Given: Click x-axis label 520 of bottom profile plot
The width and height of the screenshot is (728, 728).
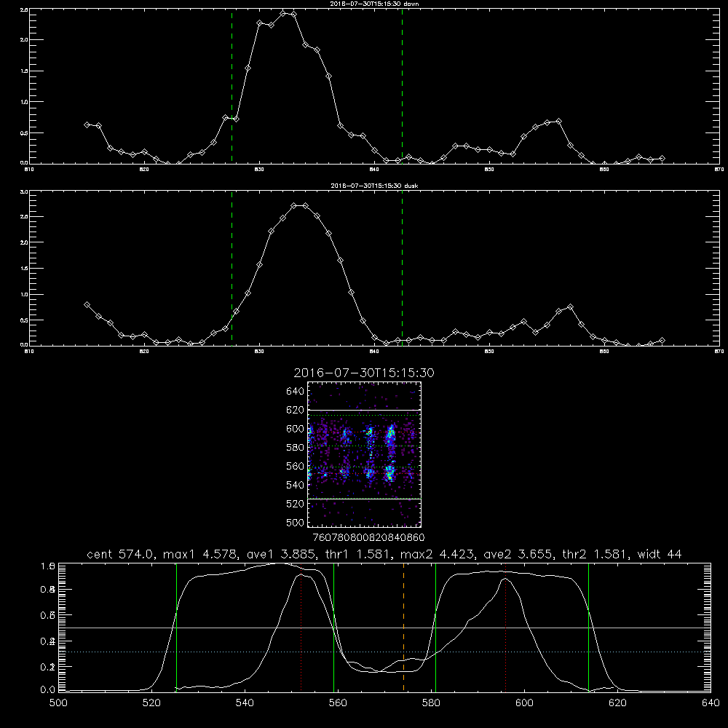Looking at the screenshot, I should coord(151,703).
